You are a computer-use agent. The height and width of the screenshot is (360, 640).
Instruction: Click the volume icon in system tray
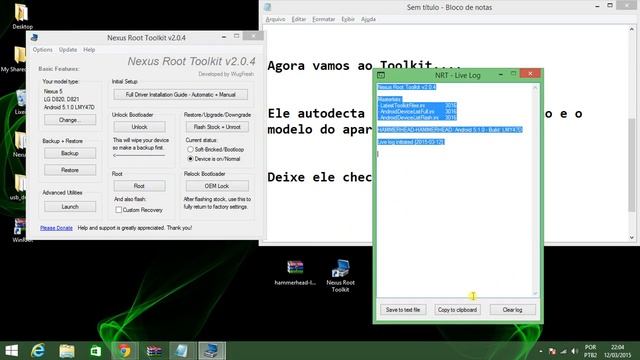pos(575,351)
